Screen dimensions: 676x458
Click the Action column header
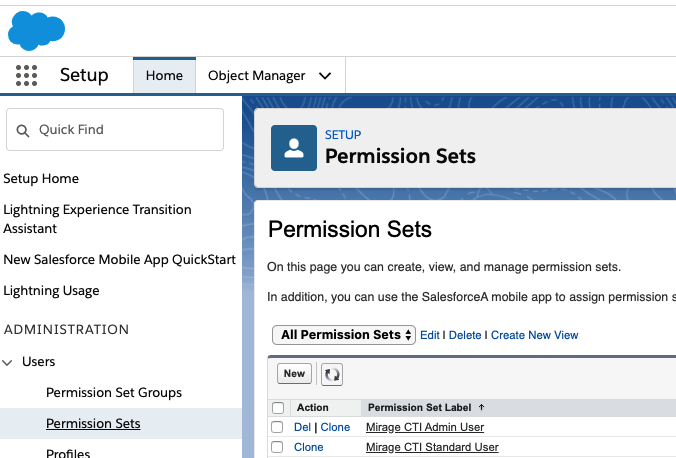point(313,408)
